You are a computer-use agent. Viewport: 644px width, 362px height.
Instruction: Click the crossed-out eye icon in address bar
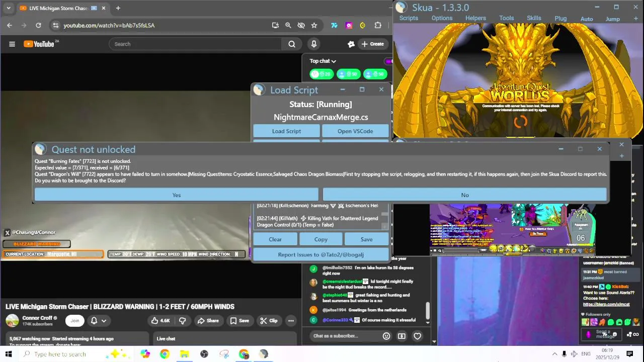pyautogui.click(x=301, y=25)
